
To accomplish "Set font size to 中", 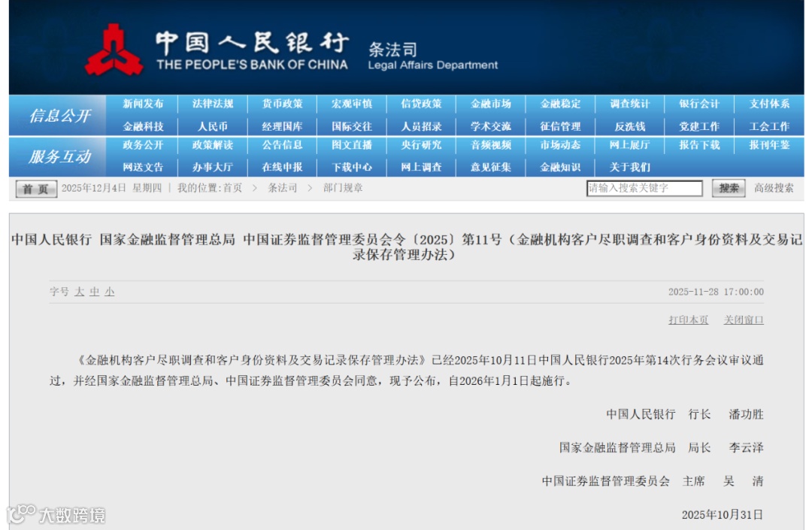I will coord(94,292).
